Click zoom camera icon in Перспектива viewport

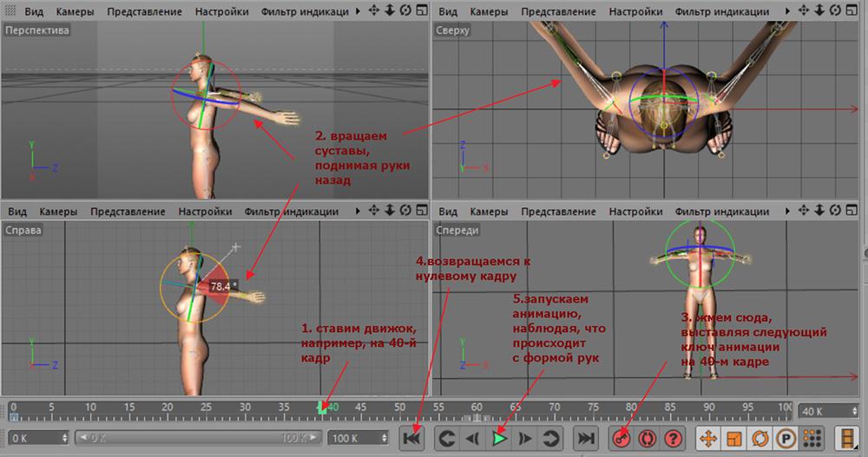pos(390,10)
